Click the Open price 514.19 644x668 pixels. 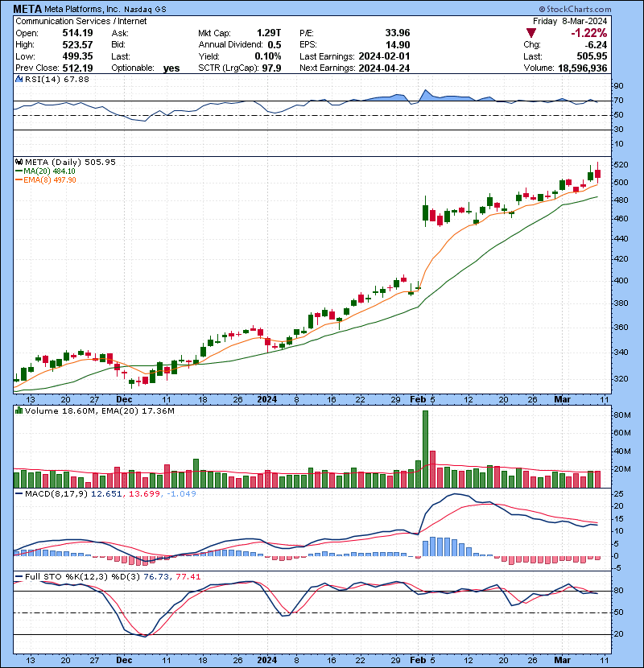point(77,33)
